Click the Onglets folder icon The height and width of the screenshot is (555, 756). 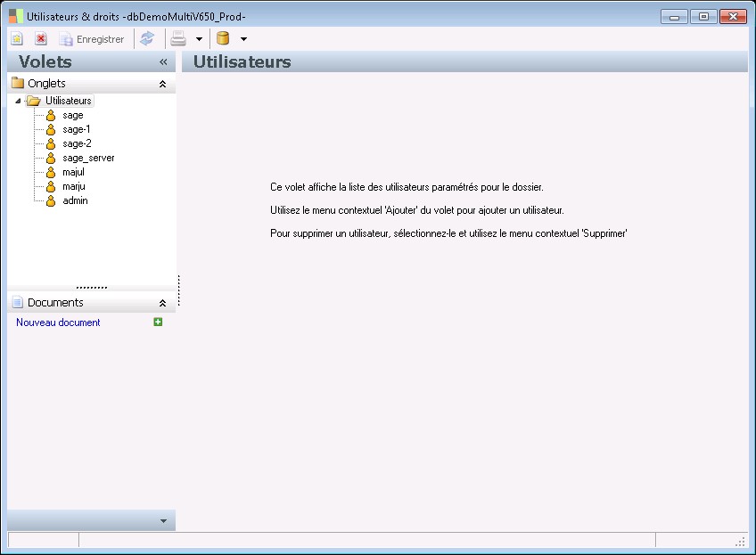click(18, 83)
